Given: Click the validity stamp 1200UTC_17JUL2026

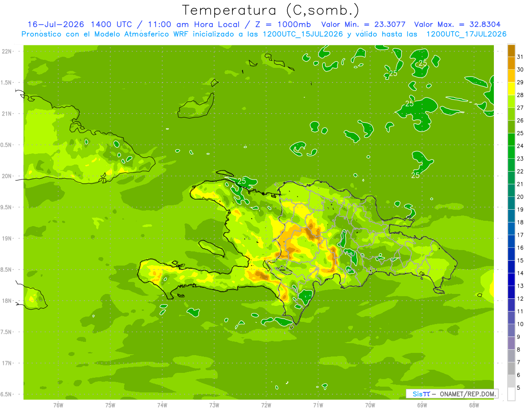Looking at the screenshot, I should click(x=466, y=34).
